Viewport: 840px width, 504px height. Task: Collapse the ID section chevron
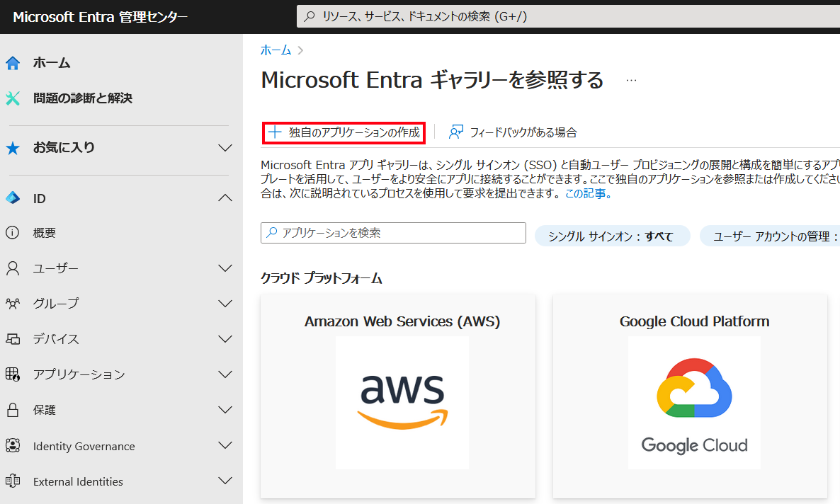click(225, 198)
